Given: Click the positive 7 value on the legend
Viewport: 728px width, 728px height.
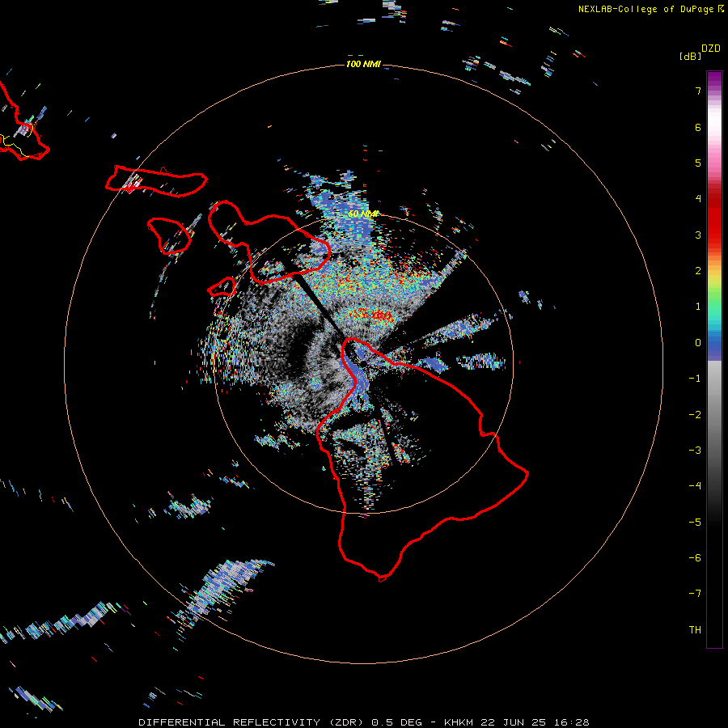Looking at the screenshot, I should coord(698,91).
